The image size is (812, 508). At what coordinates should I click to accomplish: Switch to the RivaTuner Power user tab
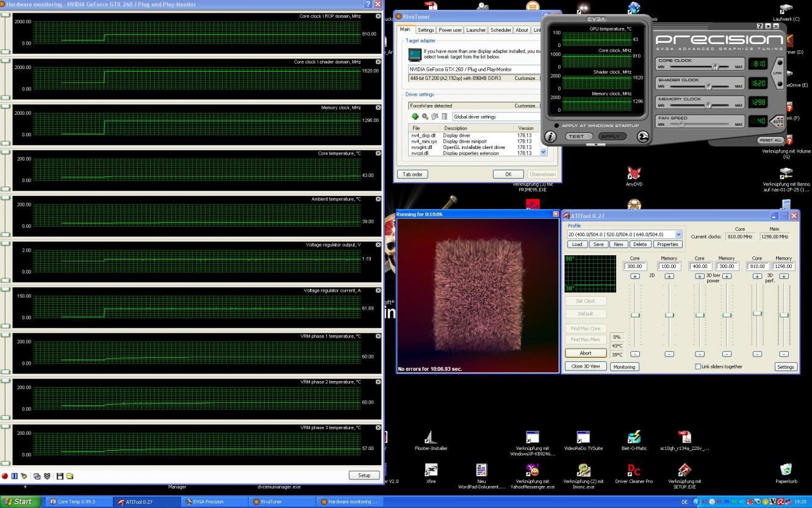(450, 30)
